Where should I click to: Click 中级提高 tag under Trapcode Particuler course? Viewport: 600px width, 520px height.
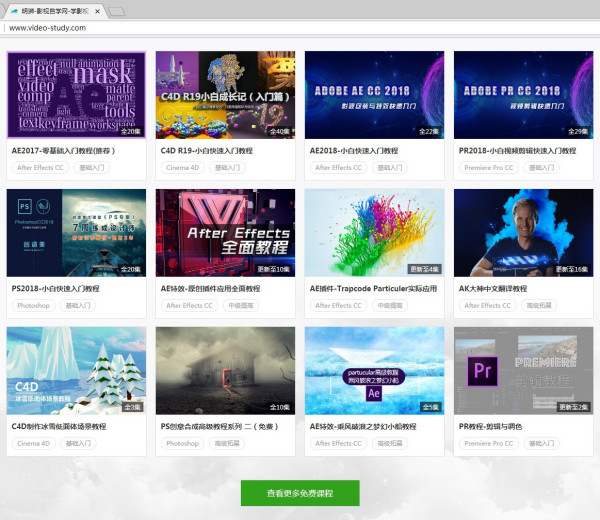point(390,305)
